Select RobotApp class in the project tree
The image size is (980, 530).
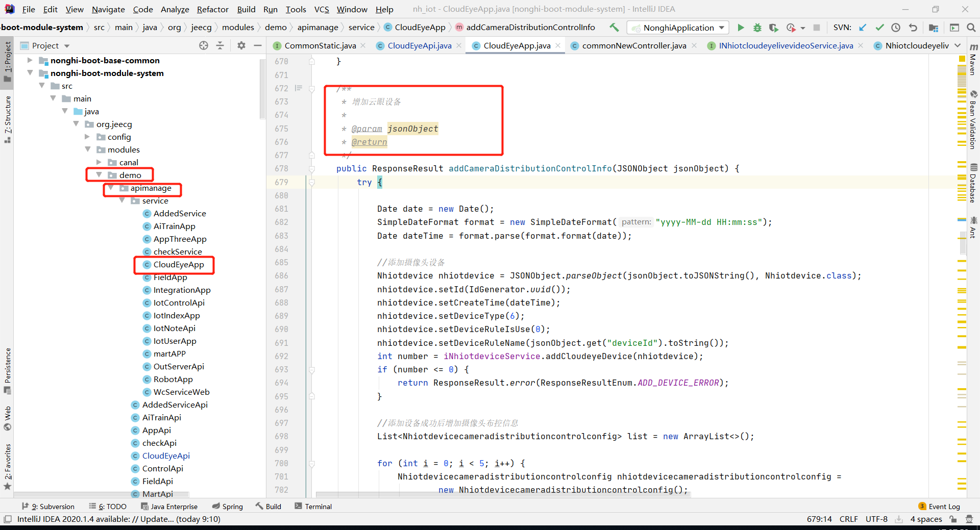pyautogui.click(x=173, y=379)
